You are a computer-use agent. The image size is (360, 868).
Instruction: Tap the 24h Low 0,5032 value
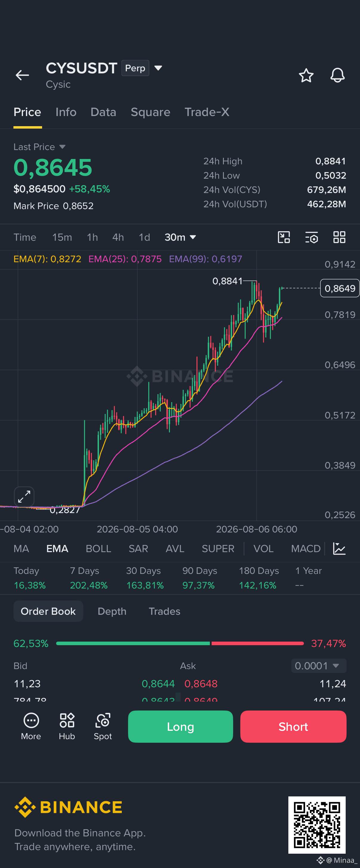(x=331, y=176)
